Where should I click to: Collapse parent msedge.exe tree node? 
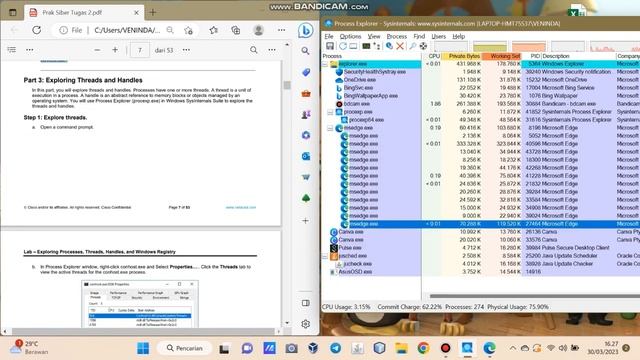(331, 128)
